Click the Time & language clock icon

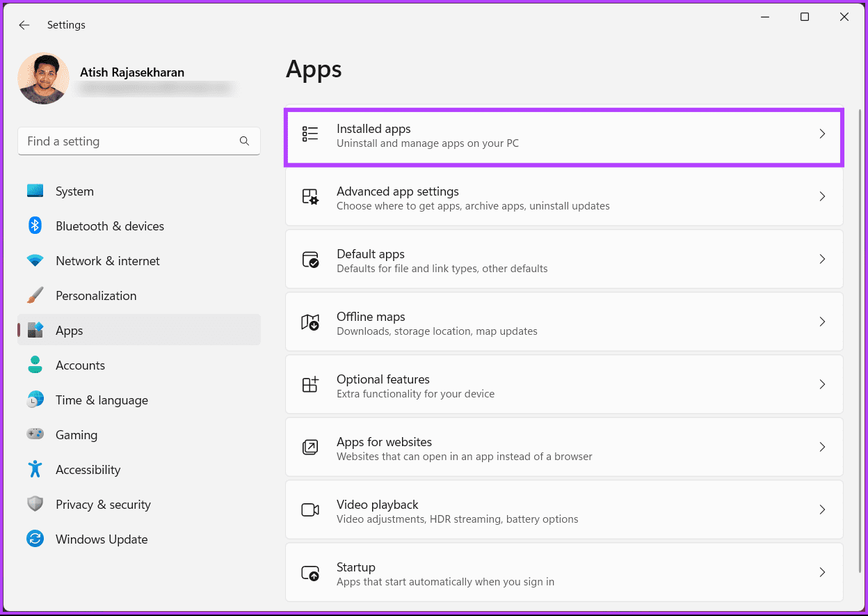click(35, 400)
